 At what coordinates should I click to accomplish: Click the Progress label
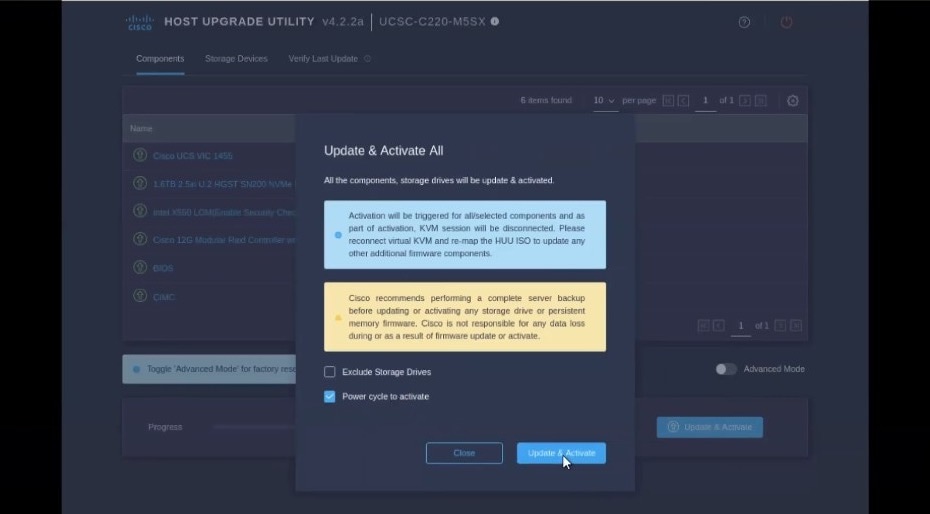pos(165,427)
